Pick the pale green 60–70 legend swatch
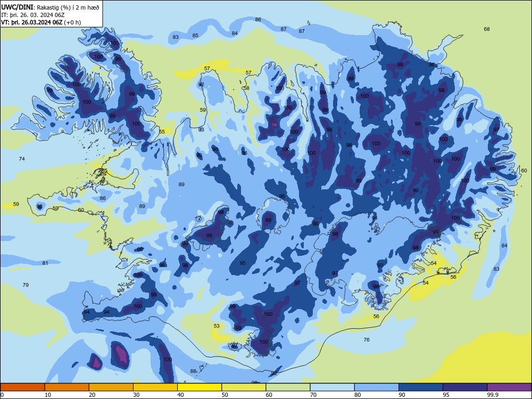The image size is (532, 399). (x=288, y=387)
